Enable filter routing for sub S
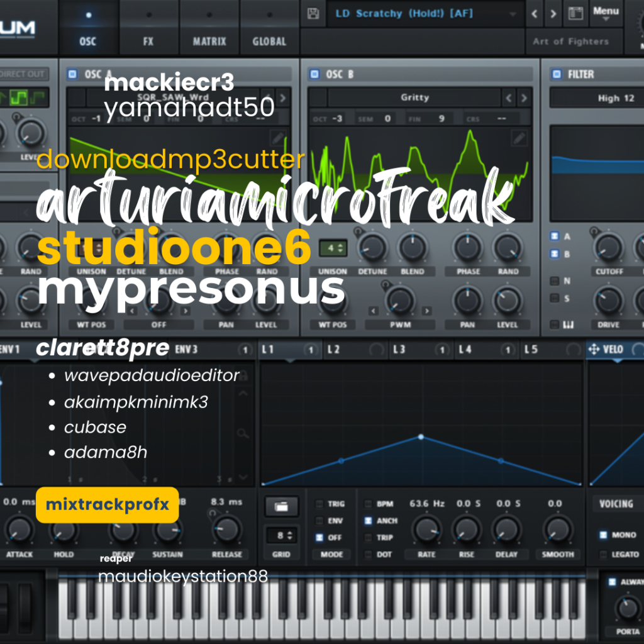This screenshot has height=644, width=644. pos(555,298)
